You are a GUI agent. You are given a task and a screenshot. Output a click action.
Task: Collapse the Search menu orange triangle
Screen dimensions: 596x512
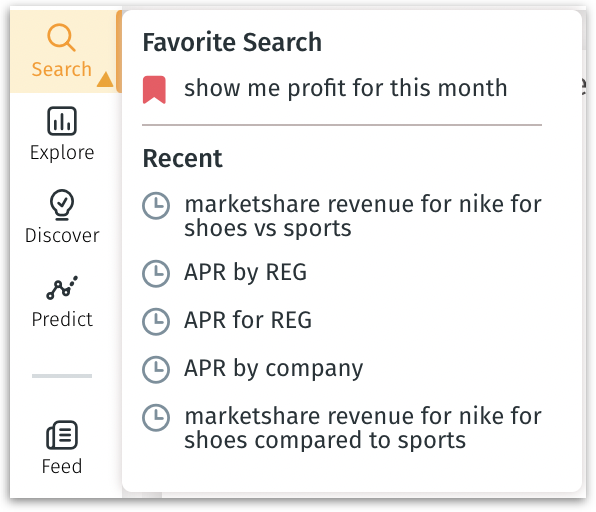(105, 79)
